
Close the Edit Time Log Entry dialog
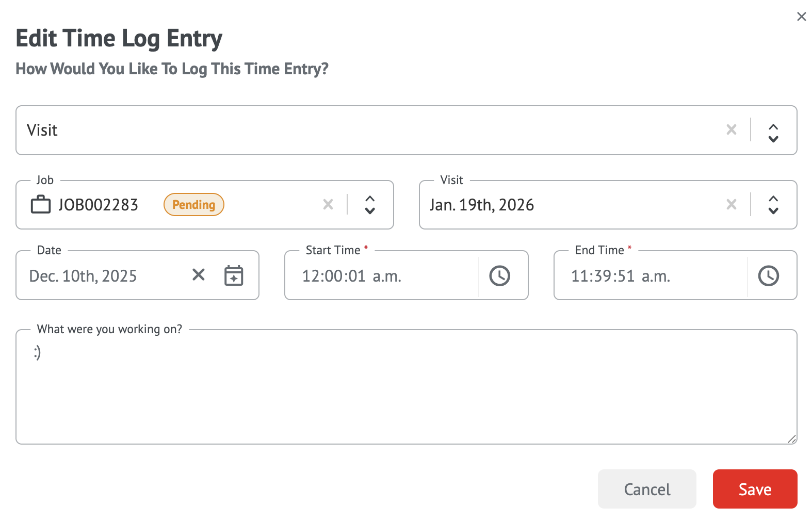click(801, 17)
